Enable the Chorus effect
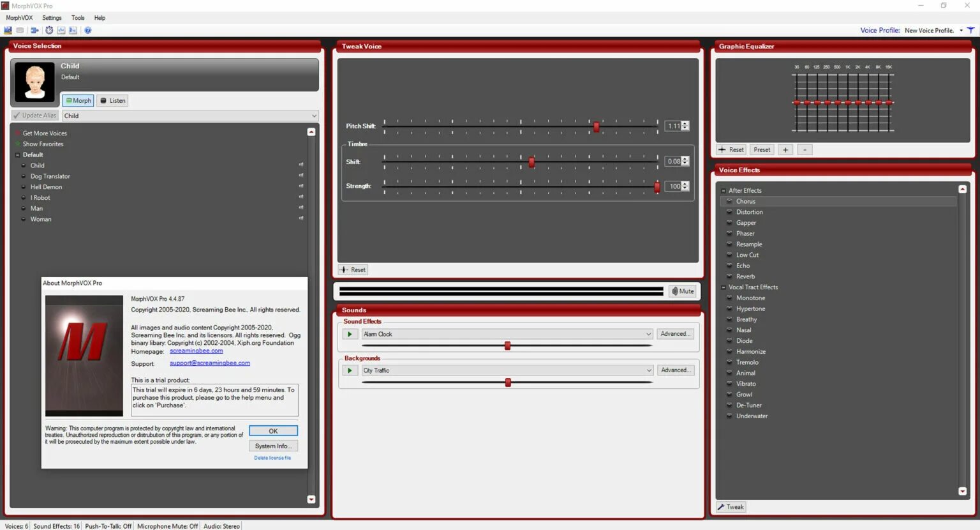980x530 pixels. [729, 201]
